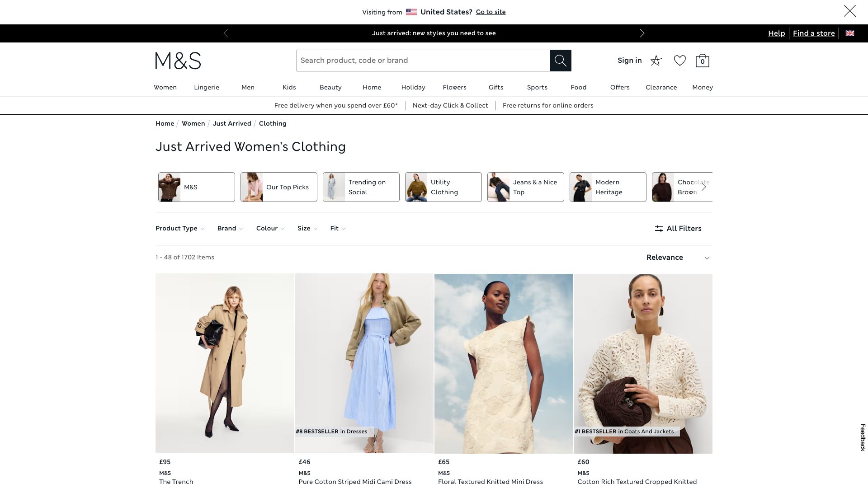The width and height of the screenshot is (868, 488).
Task: Follow the Find a store link
Action: click(814, 33)
